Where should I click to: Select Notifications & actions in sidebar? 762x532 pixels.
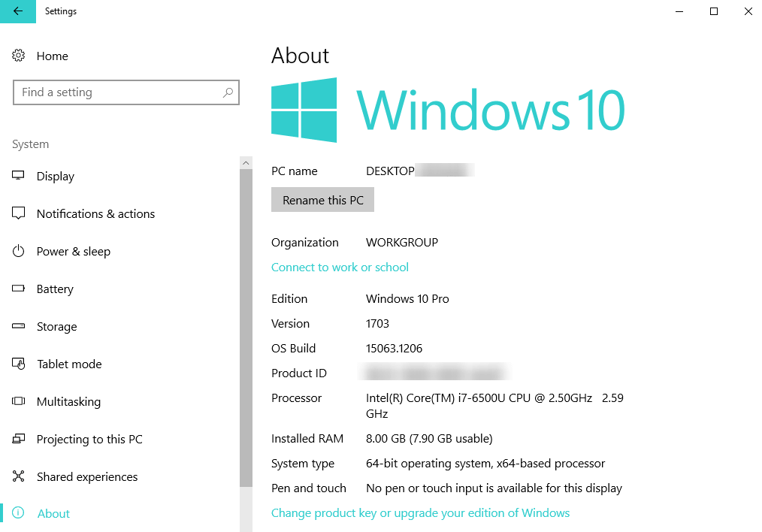pos(95,213)
